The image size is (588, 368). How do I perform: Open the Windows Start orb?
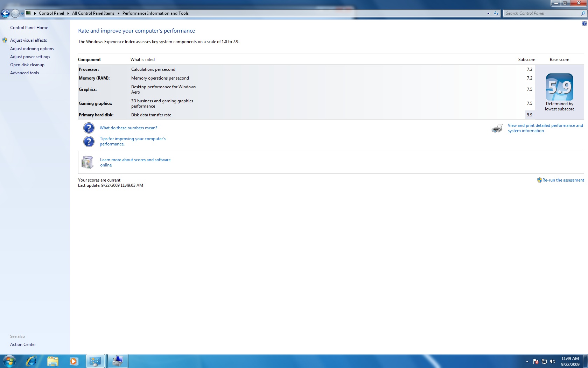9,361
